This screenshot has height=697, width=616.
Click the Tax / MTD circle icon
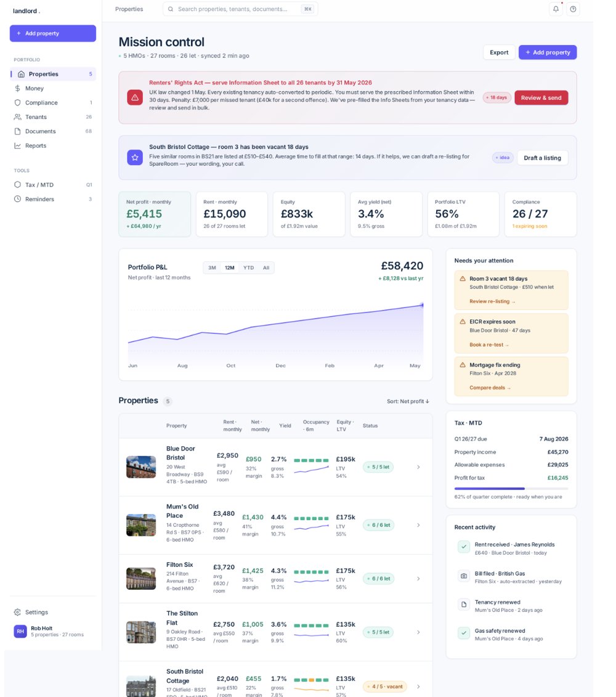17,184
